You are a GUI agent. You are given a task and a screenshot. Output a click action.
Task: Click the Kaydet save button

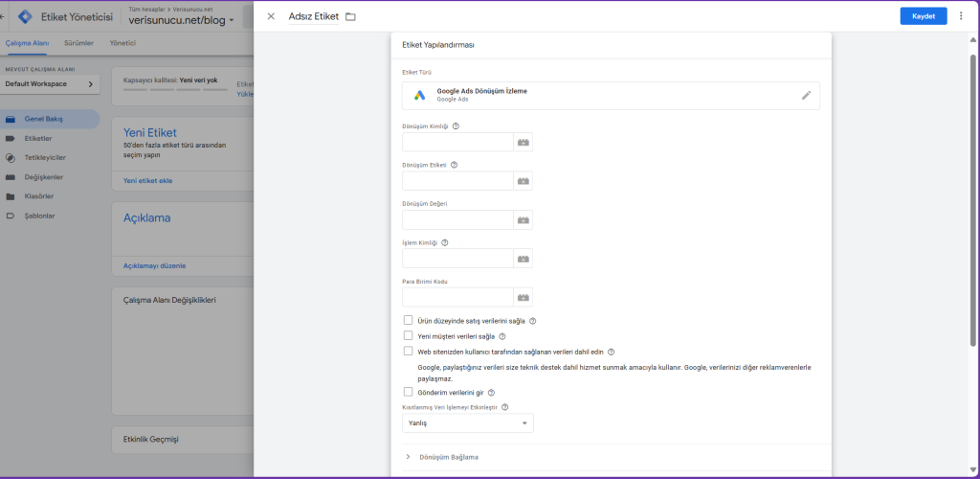pyautogui.click(x=924, y=16)
